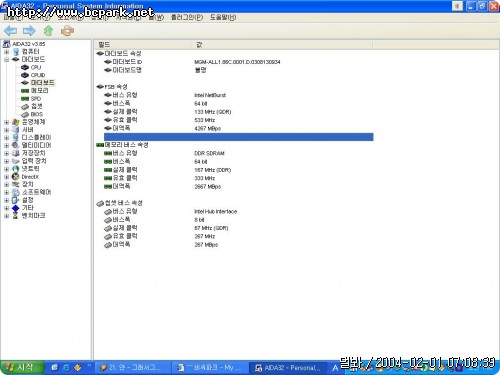Image resolution: width=500 pixels, height=375 pixels.
Task: Click the 네트웍 globe icon
Action: click(x=16, y=169)
